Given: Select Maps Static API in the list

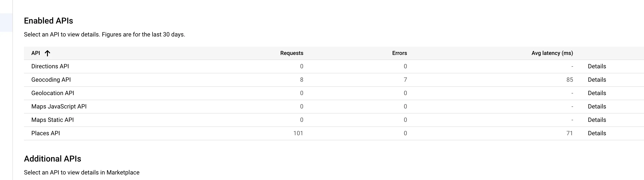Looking at the screenshot, I should 53,120.
